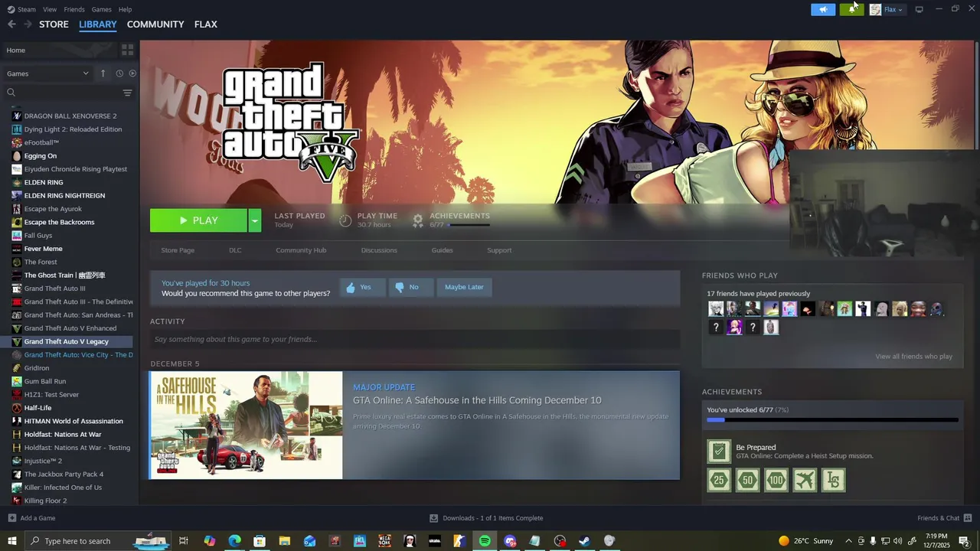
Task: Open the Games menu
Action: (101, 9)
